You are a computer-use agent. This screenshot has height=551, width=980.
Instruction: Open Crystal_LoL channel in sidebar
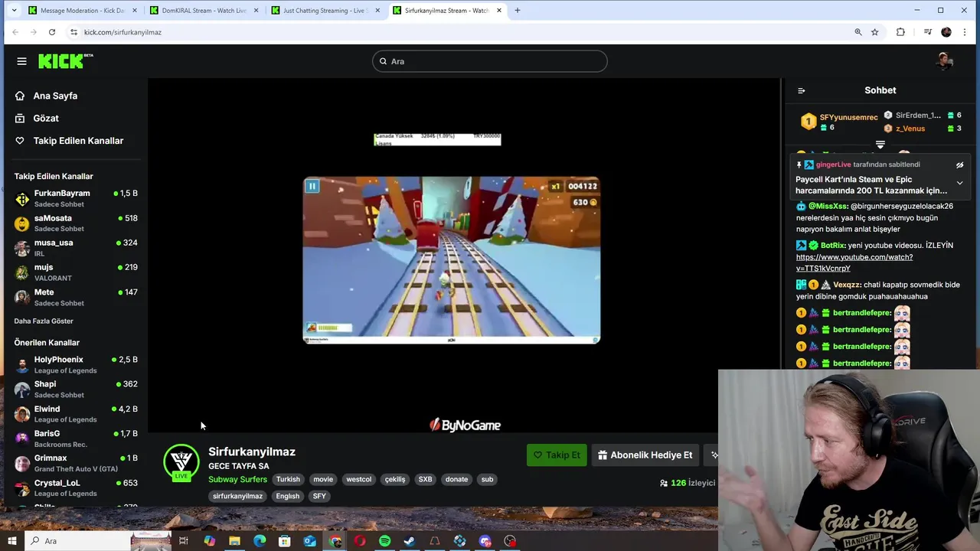[x=74, y=487]
